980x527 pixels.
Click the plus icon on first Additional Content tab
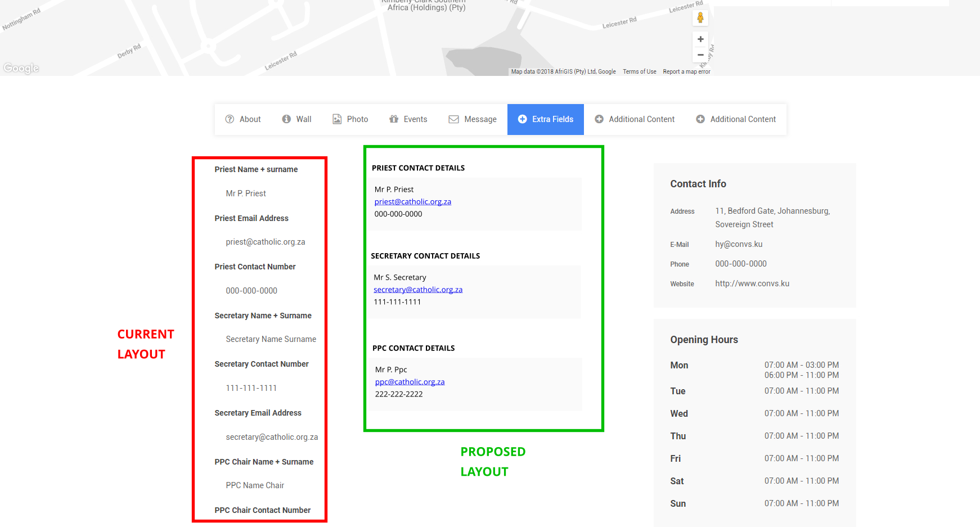(599, 119)
